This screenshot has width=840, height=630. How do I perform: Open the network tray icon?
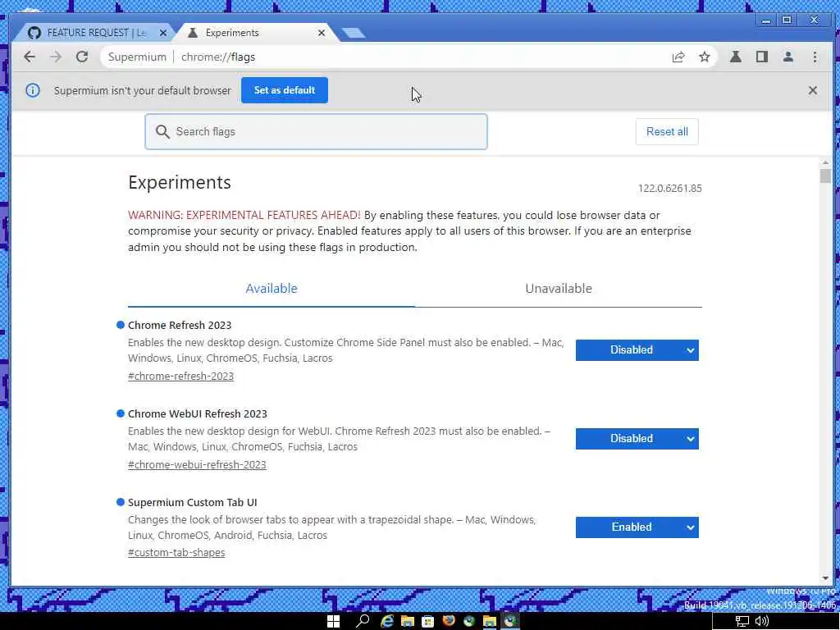point(742,622)
